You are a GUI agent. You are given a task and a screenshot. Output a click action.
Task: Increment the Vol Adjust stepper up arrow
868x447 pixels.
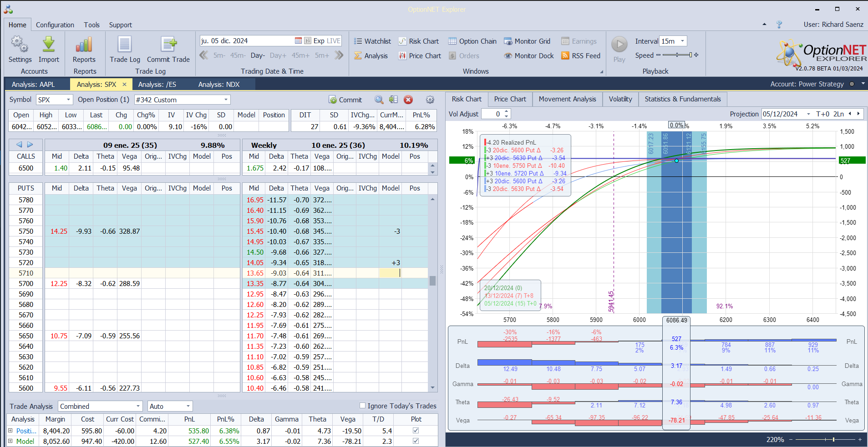click(507, 112)
